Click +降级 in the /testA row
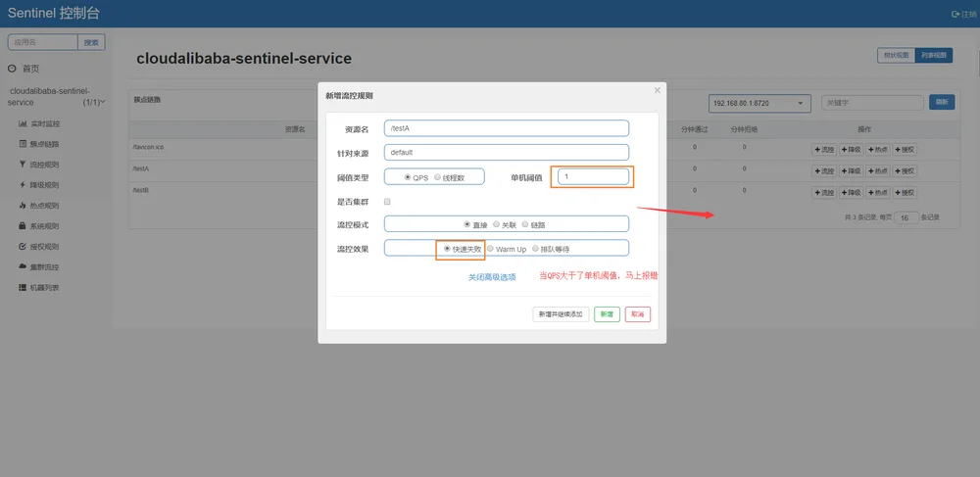The width and height of the screenshot is (980, 477). [851, 171]
